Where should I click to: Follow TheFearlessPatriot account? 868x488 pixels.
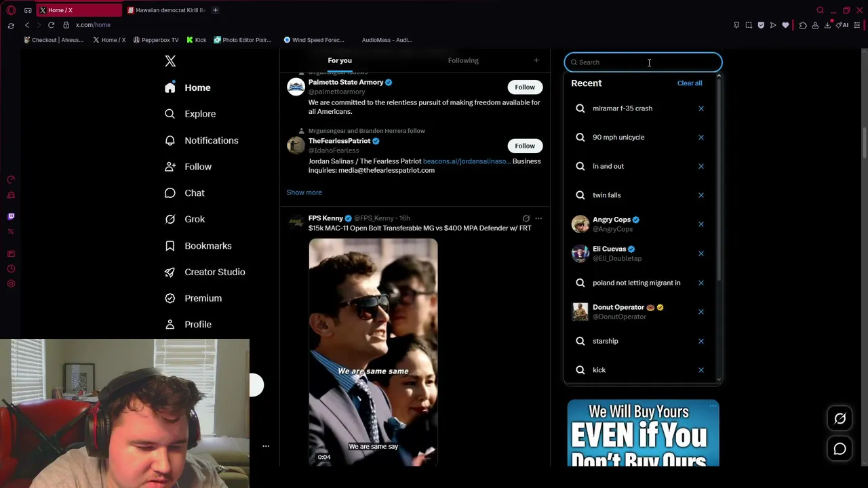tap(525, 146)
